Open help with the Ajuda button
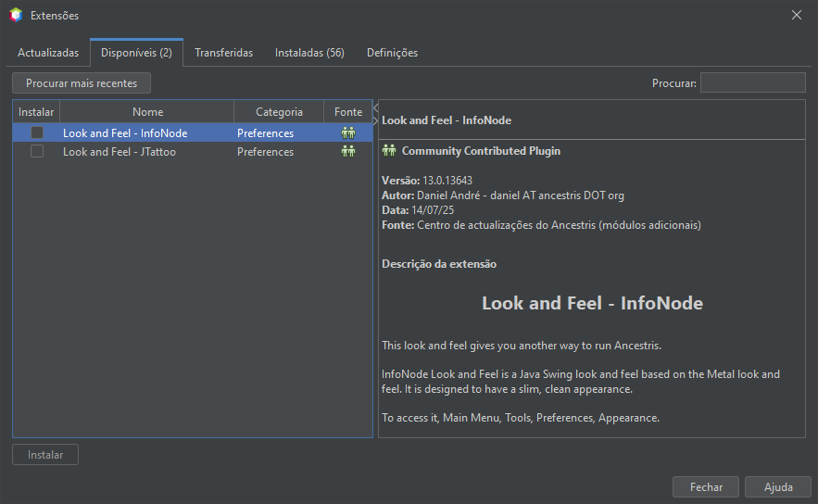 tap(778, 486)
